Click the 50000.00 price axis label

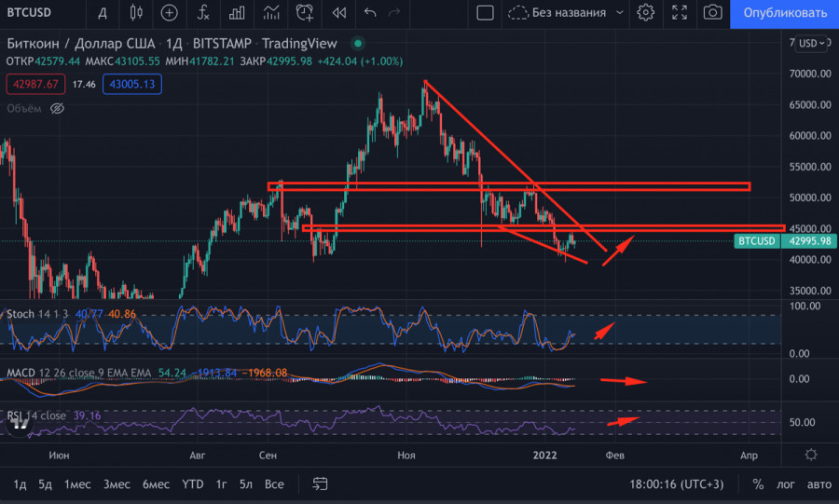coord(810,198)
